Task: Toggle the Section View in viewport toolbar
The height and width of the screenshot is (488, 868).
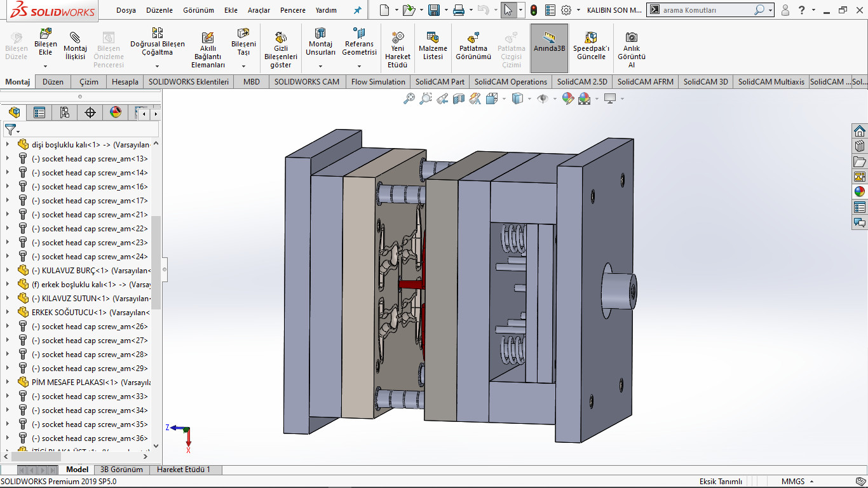Action: click(x=459, y=98)
